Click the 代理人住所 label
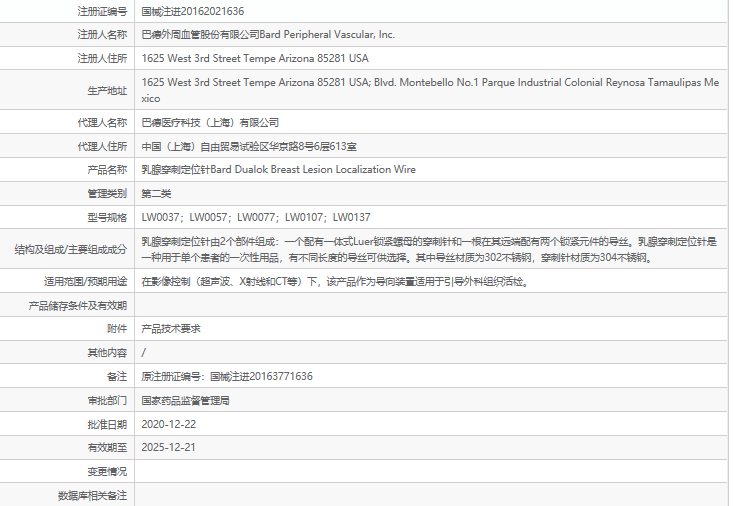Screen dimensions: 733x506 102,146
